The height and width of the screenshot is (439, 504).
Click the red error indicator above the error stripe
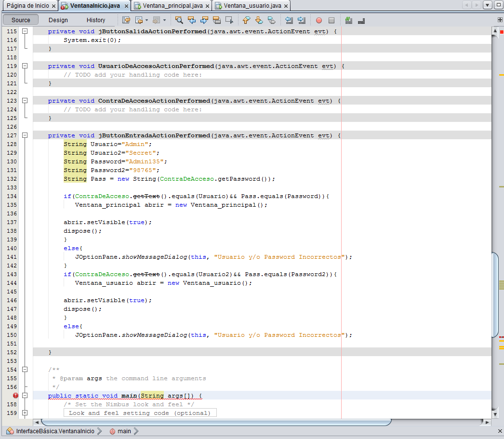point(502,32)
